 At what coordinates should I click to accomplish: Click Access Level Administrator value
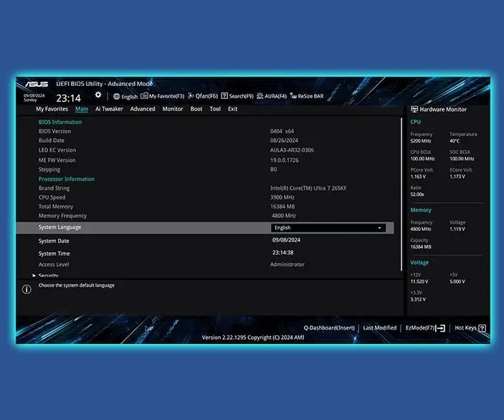[x=287, y=264]
